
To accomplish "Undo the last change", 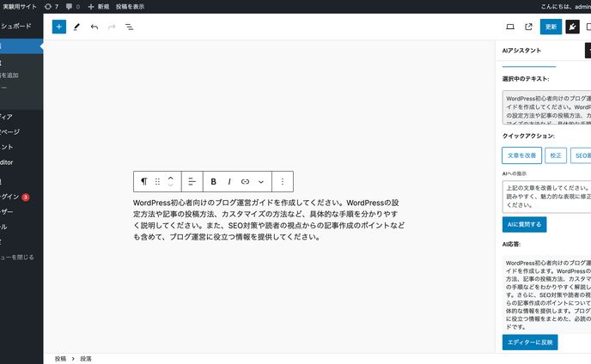I will pyautogui.click(x=94, y=27).
